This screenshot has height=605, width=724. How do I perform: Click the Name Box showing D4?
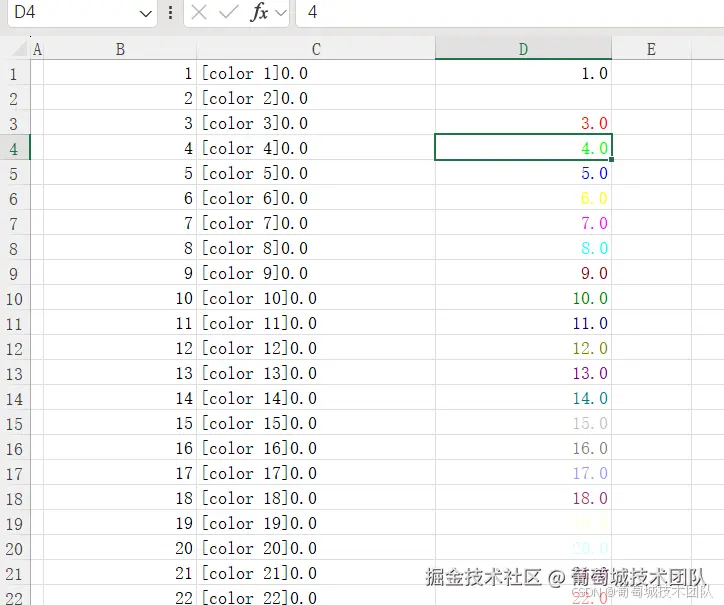coord(82,12)
